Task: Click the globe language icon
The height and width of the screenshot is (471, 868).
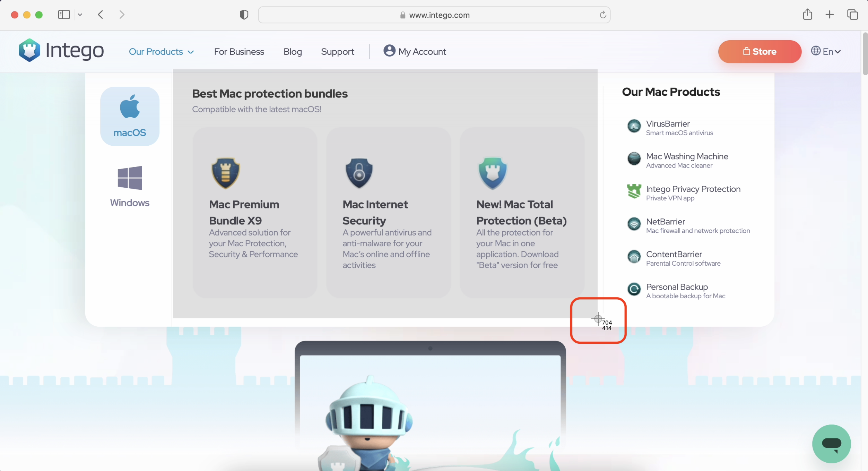Action: coord(816,51)
